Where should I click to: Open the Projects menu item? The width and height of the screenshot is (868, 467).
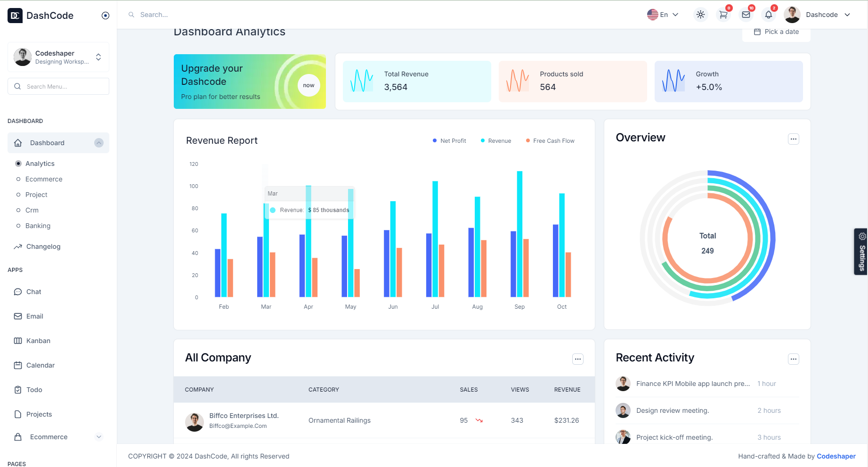[39, 414]
